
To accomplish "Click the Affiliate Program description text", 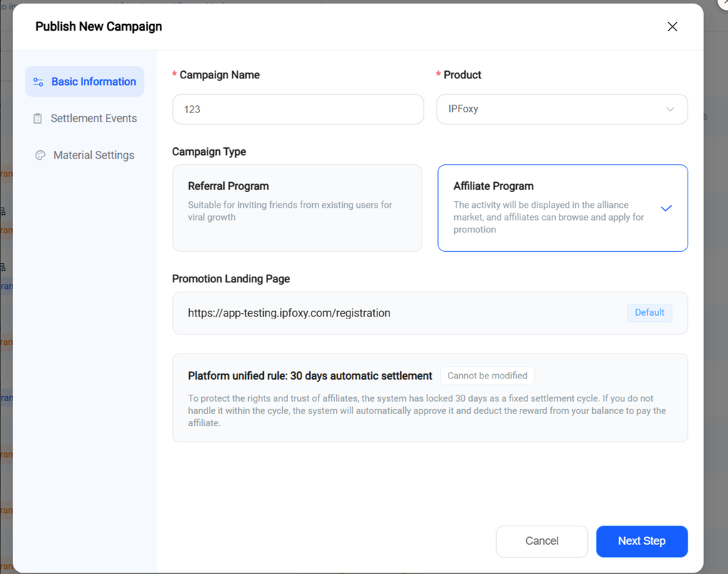I will (x=549, y=217).
